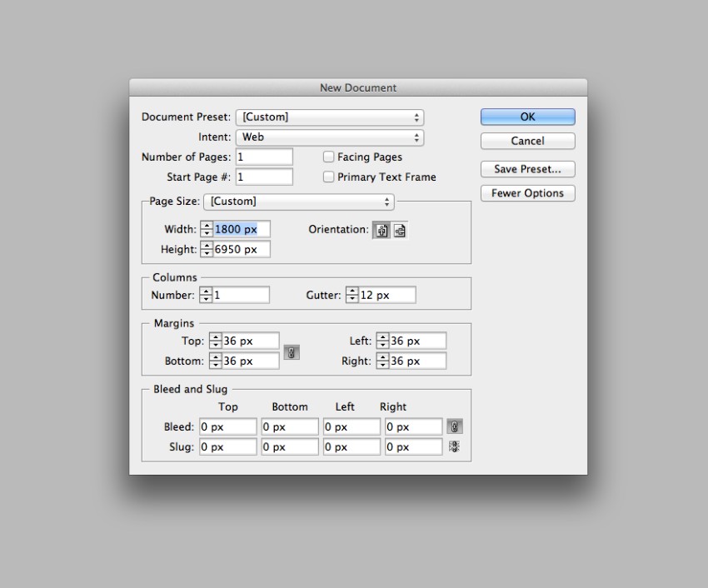Enable the Facing Pages checkbox
Image resolution: width=708 pixels, height=588 pixels.
pyautogui.click(x=329, y=157)
